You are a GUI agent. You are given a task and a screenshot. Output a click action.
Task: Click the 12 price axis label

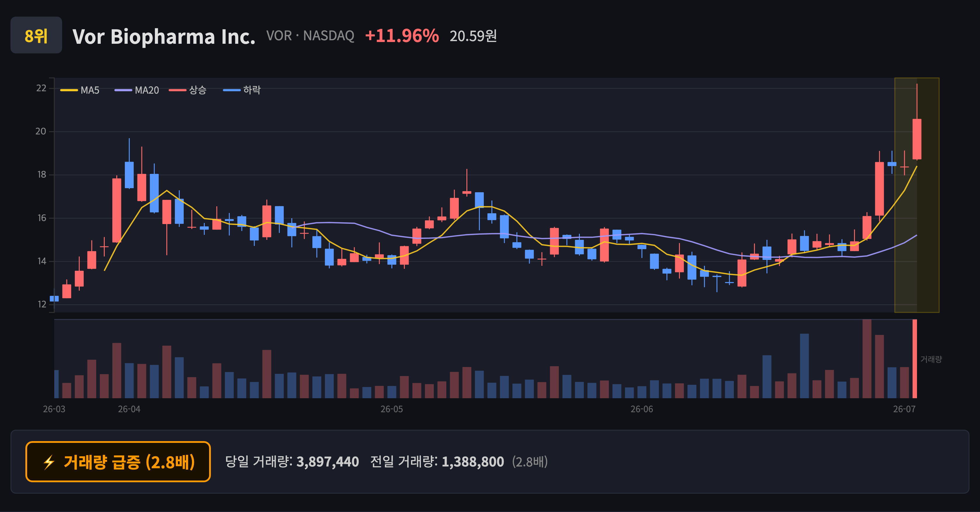[41, 304]
